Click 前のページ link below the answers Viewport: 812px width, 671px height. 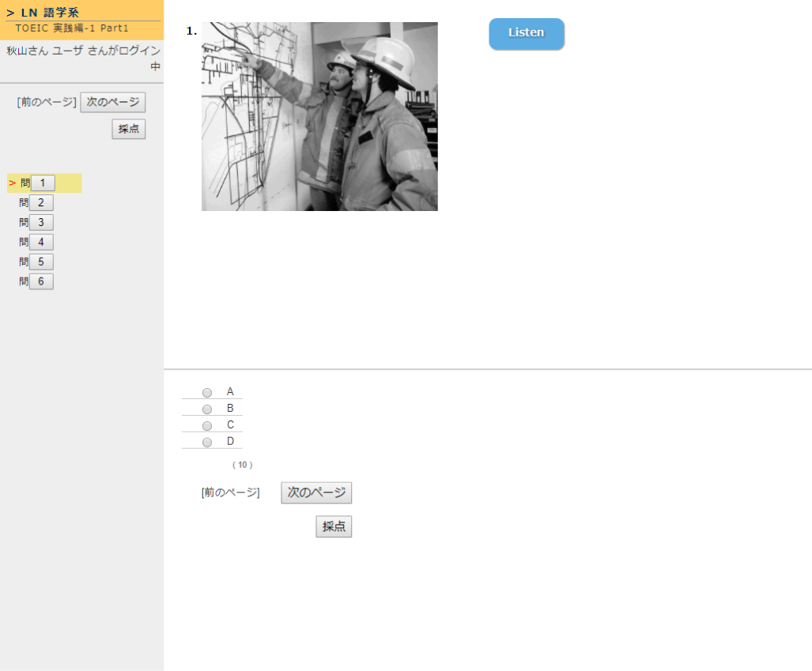pyautogui.click(x=230, y=492)
